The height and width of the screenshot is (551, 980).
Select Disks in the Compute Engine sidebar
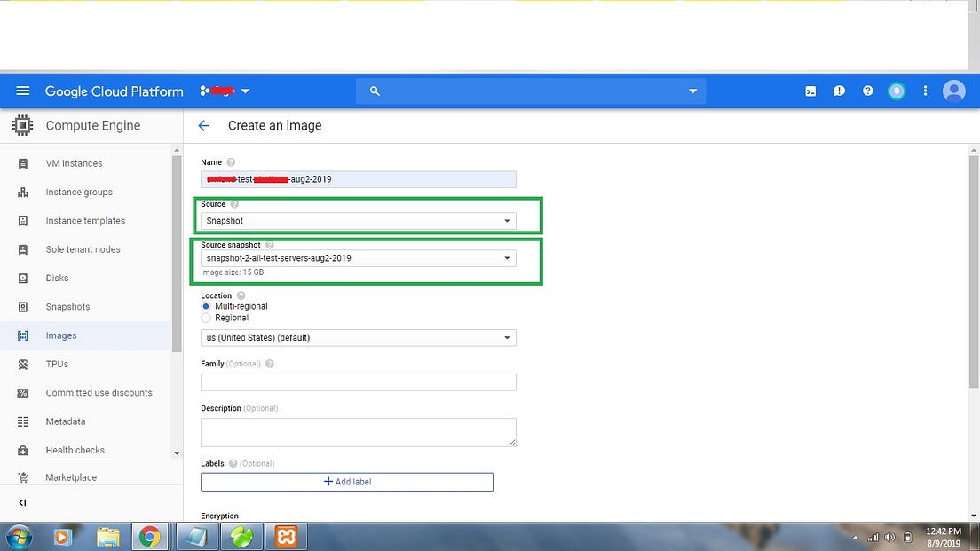(x=57, y=278)
